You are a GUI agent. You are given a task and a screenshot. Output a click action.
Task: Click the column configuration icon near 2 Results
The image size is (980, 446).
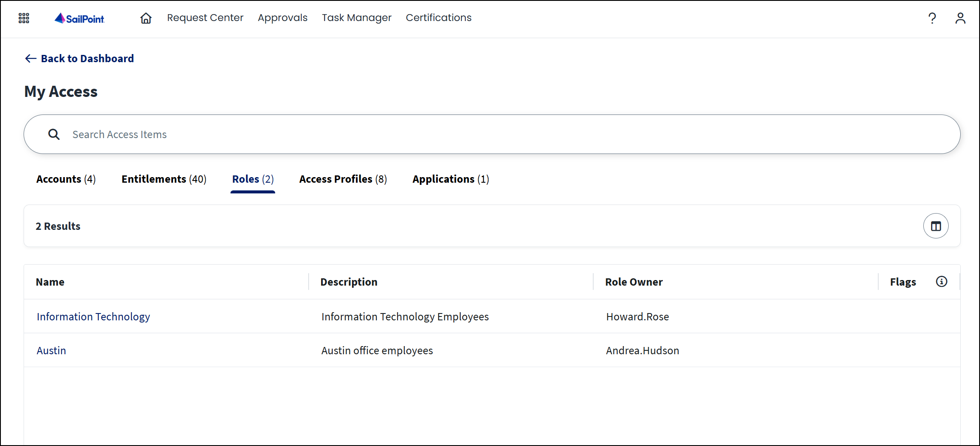[936, 226]
